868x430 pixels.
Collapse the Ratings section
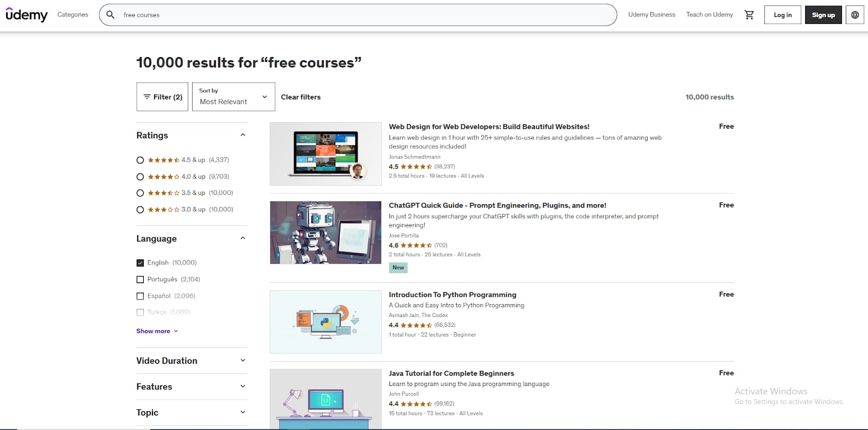point(242,135)
